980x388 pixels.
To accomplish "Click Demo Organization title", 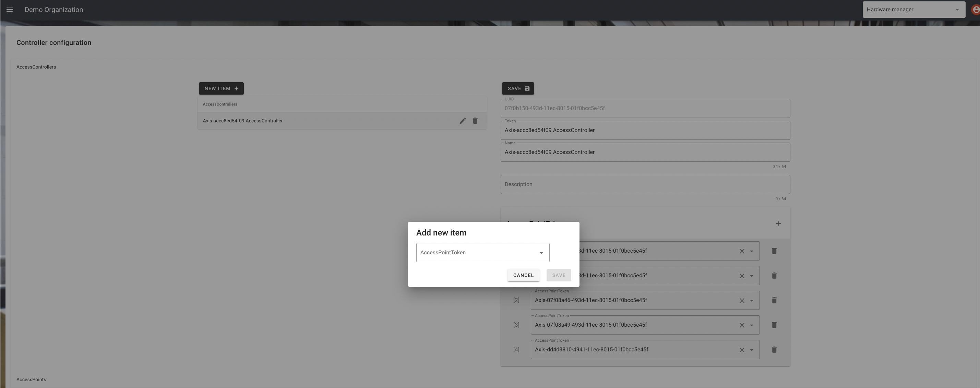I will pos(53,10).
